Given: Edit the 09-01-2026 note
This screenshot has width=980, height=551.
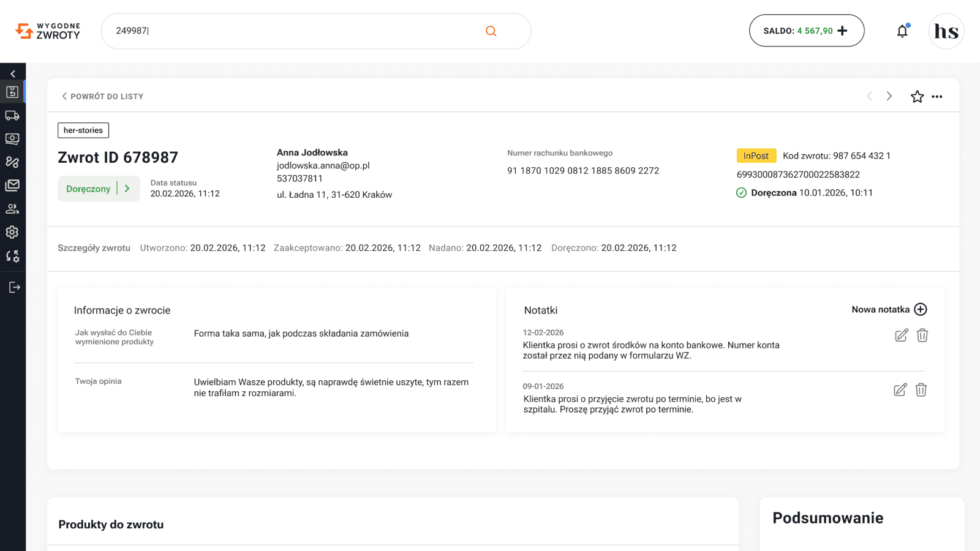Looking at the screenshot, I should [x=900, y=390].
